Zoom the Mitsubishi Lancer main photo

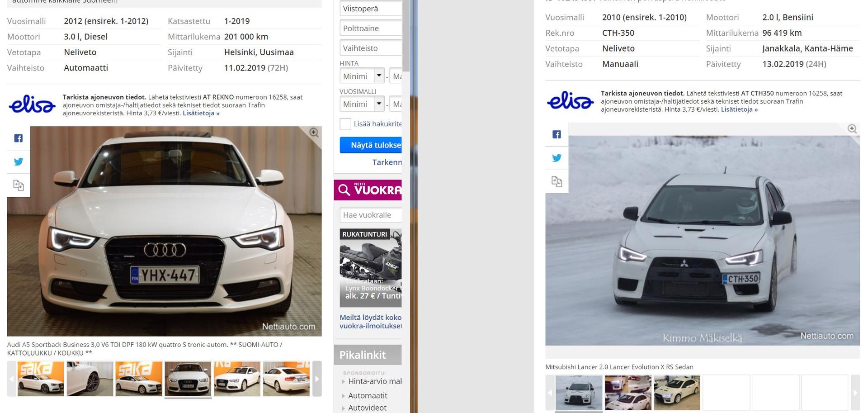(x=852, y=129)
